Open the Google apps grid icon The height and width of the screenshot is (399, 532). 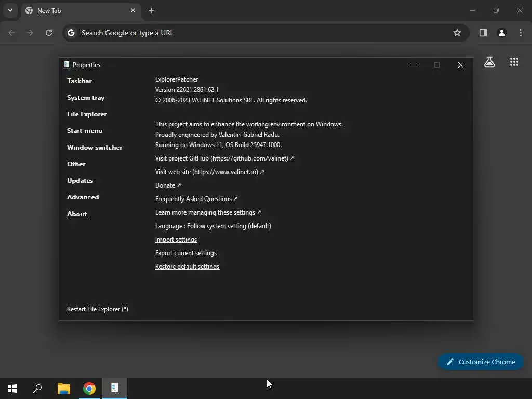(514, 62)
